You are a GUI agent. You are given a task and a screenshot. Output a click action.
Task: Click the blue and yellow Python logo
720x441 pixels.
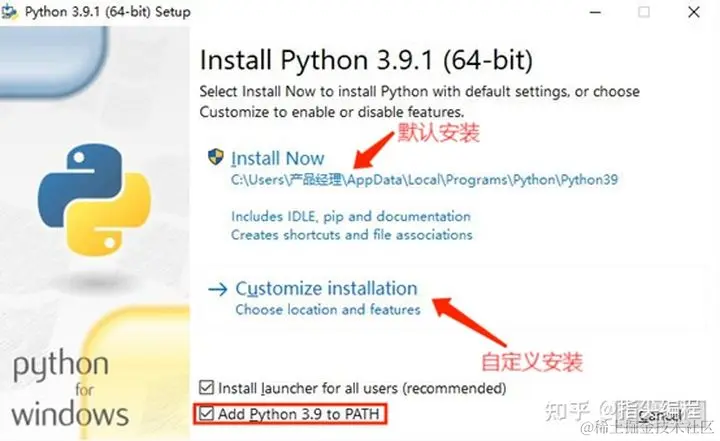(x=94, y=199)
